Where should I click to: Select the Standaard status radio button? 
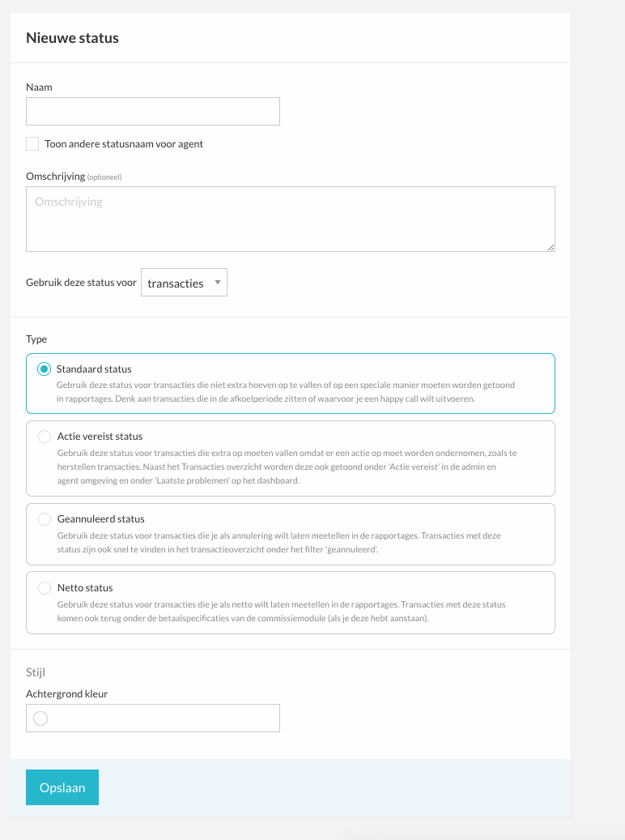click(44, 369)
